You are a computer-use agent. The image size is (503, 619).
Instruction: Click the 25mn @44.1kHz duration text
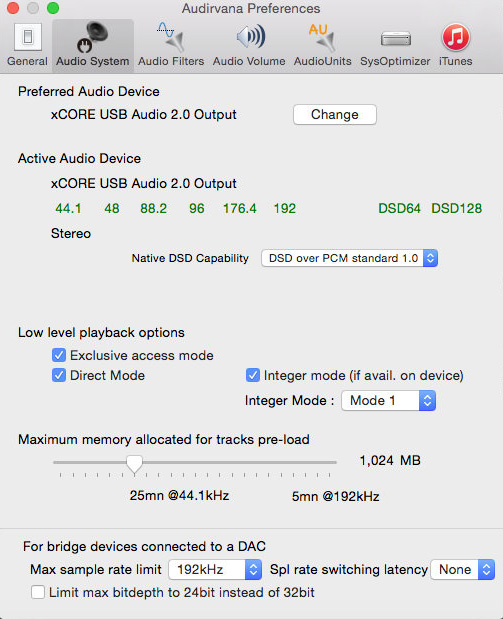point(179,495)
